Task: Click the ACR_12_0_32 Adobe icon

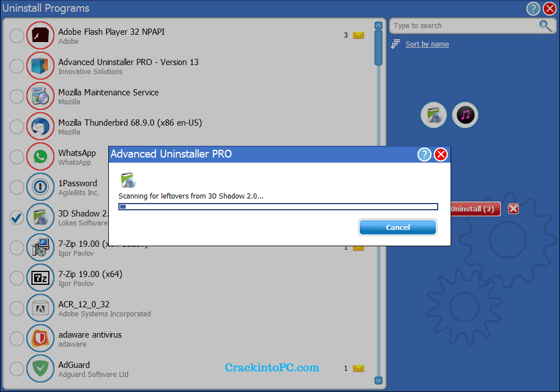Action: (40, 308)
